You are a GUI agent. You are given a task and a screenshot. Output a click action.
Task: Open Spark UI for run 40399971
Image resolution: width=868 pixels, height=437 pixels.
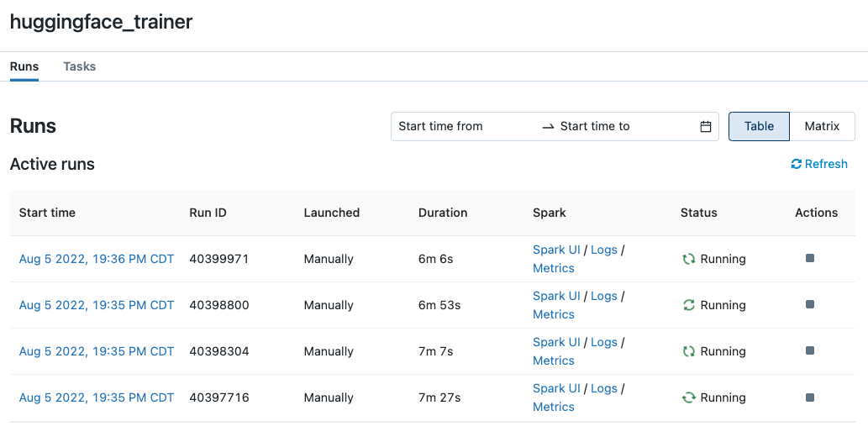pos(556,250)
